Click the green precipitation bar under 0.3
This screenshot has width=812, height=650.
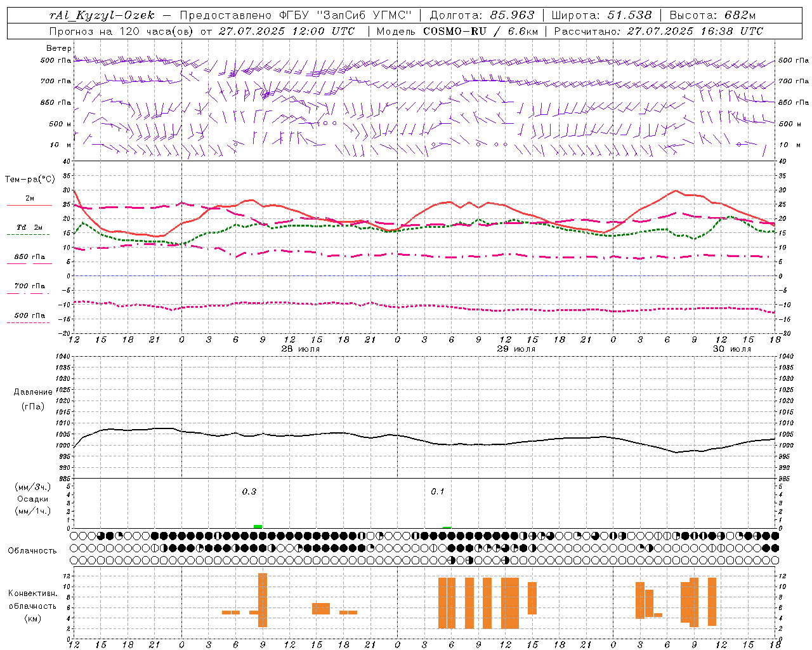(258, 527)
